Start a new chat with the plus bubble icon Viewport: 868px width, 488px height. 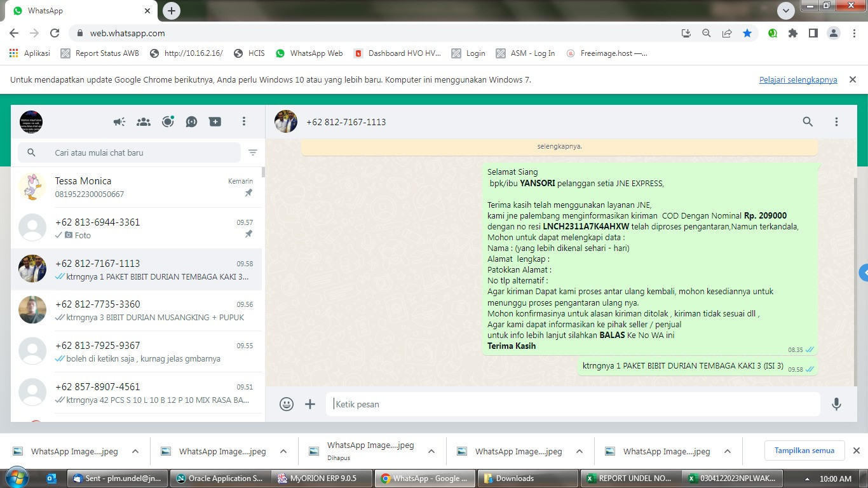coord(215,122)
